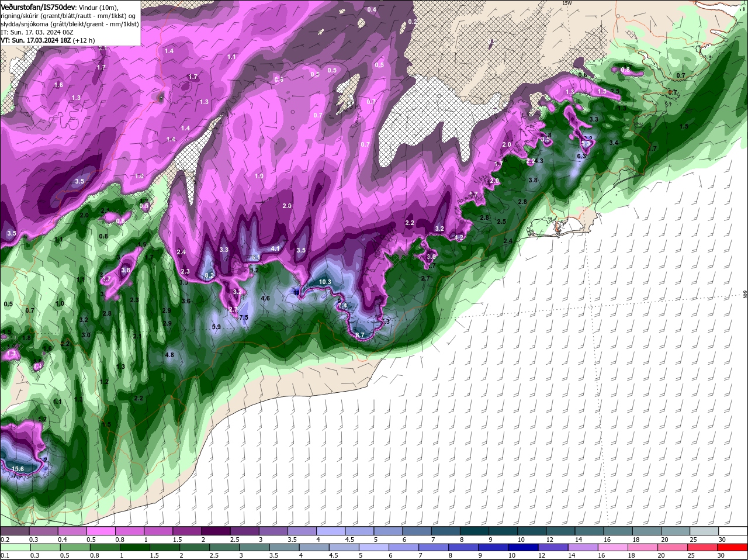Select white snow legend swatch after 30
Viewport: 748px width, 560px height.
click(734, 531)
